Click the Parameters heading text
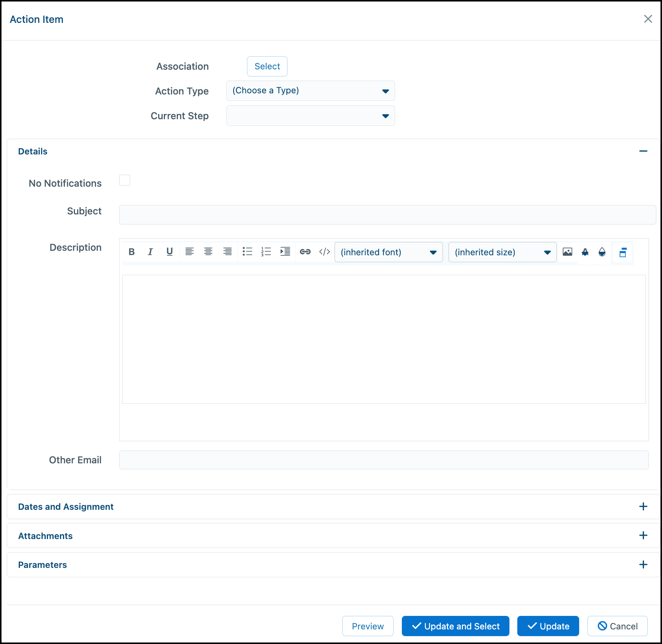 pos(42,565)
